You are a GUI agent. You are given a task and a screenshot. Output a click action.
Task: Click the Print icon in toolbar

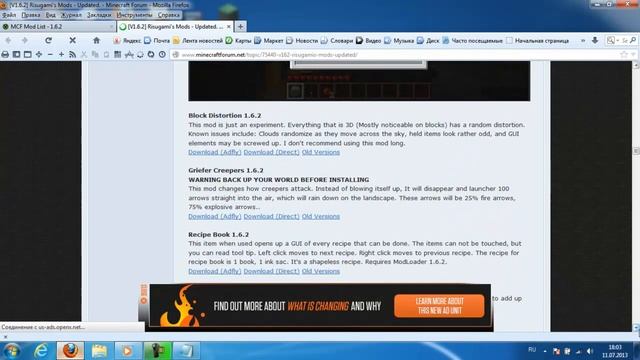coord(5,54)
